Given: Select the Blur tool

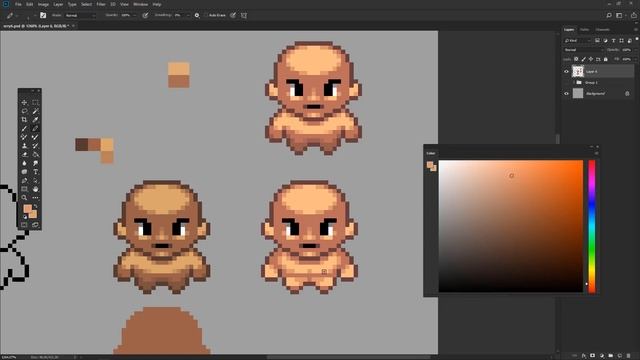Looking at the screenshot, I should click(24, 163).
